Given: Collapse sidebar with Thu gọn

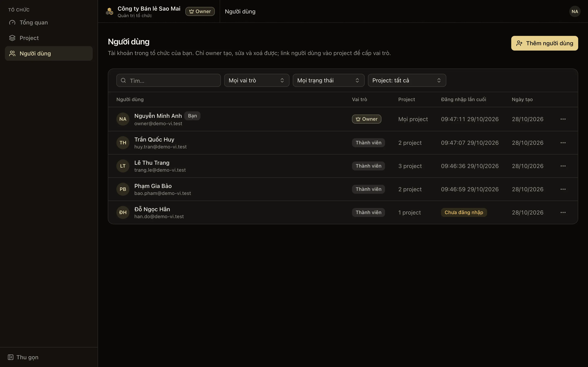Looking at the screenshot, I should pos(23,357).
